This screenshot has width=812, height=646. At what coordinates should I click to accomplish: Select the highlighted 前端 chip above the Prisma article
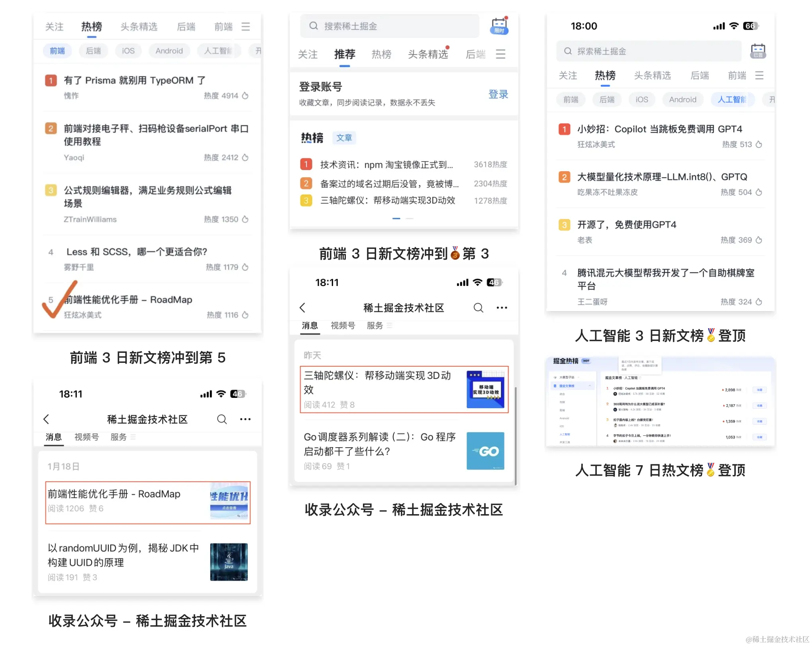(57, 51)
